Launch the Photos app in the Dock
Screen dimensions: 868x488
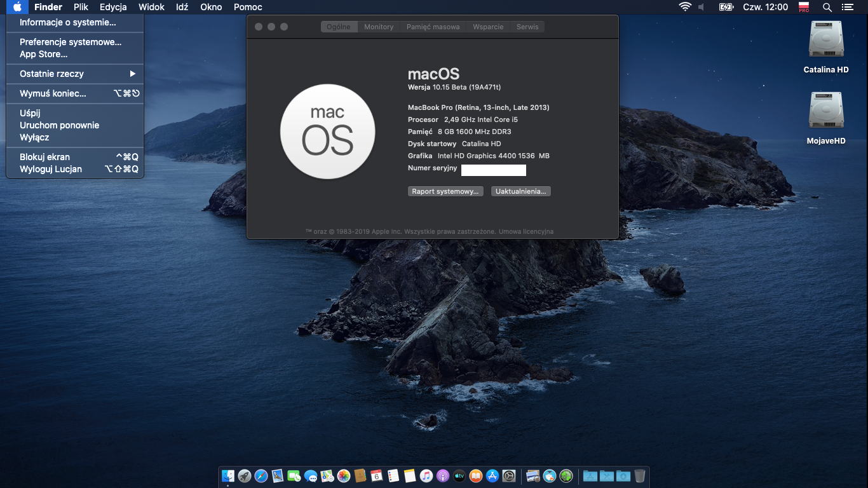344,476
